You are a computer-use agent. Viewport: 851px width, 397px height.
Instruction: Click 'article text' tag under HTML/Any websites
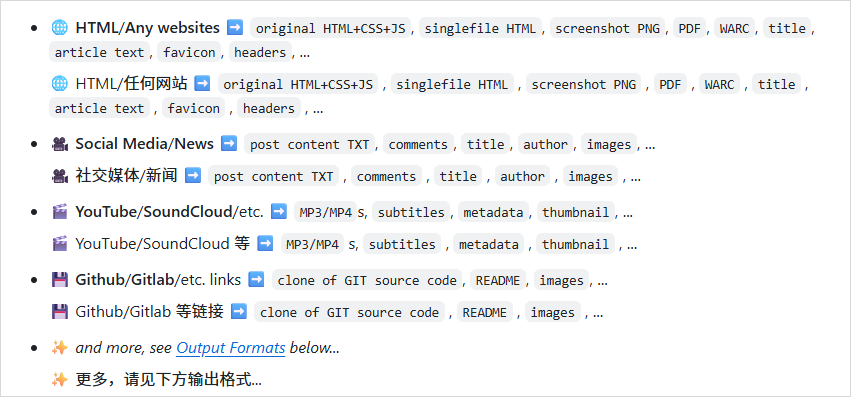tap(99, 52)
